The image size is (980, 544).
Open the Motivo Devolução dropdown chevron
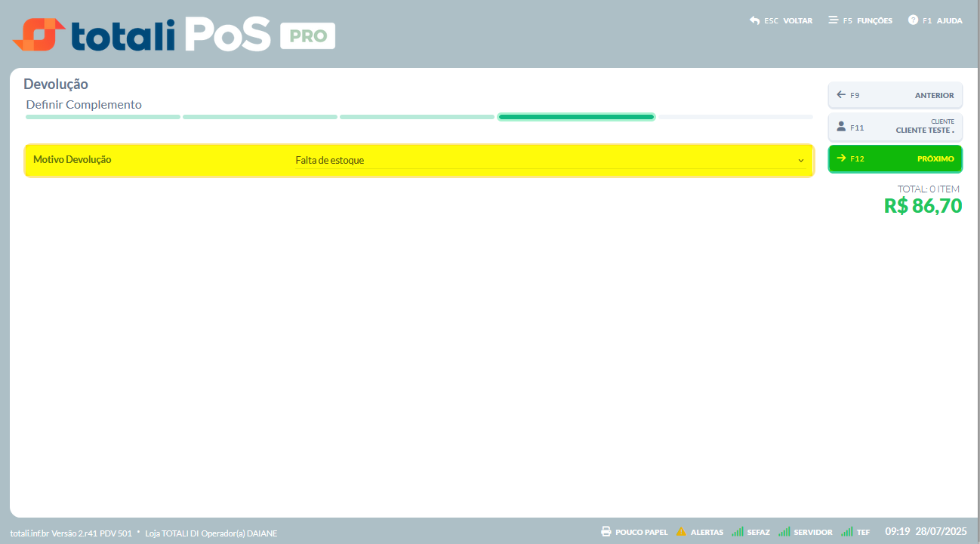point(801,161)
